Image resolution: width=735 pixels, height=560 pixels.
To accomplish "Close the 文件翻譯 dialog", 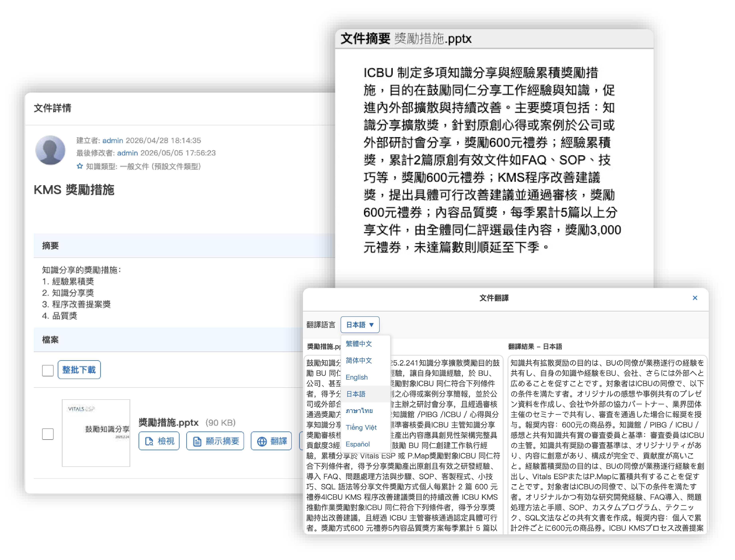I will tap(695, 298).
